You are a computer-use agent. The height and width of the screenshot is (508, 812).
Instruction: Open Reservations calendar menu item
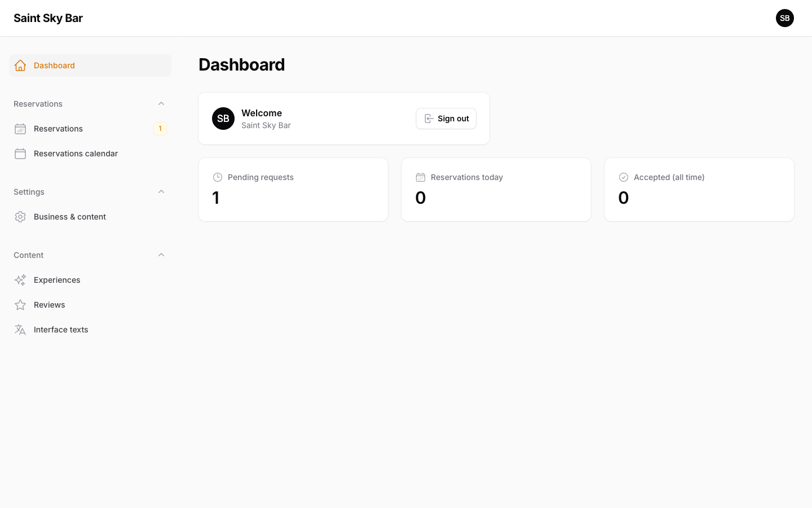90,154
